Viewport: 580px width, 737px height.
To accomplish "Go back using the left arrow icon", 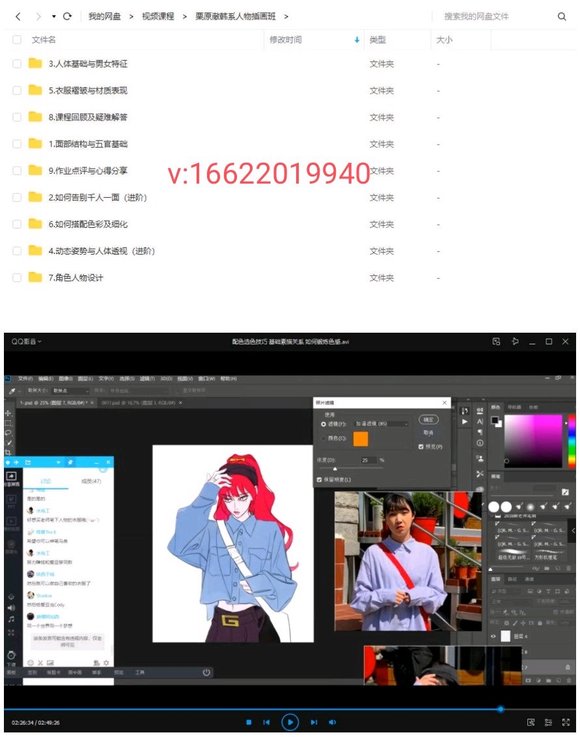I will click(18, 16).
